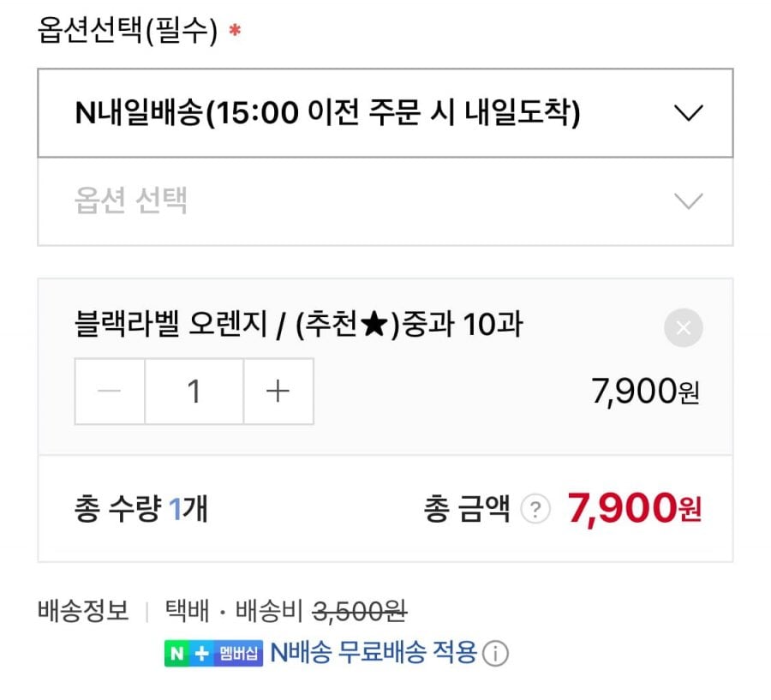Increase quantity with the plus button
The height and width of the screenshot is (700, 771).
tap(278, 392)
